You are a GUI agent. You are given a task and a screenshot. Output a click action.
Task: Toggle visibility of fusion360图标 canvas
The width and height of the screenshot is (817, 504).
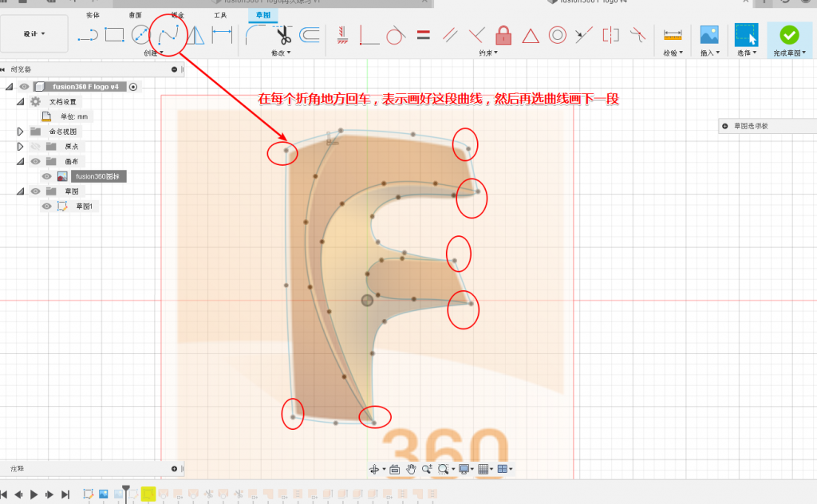click(x=46, y=176)
